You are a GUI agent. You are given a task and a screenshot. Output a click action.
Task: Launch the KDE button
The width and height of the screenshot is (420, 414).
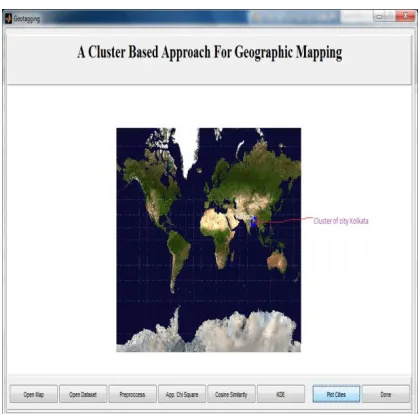[281, 394]
